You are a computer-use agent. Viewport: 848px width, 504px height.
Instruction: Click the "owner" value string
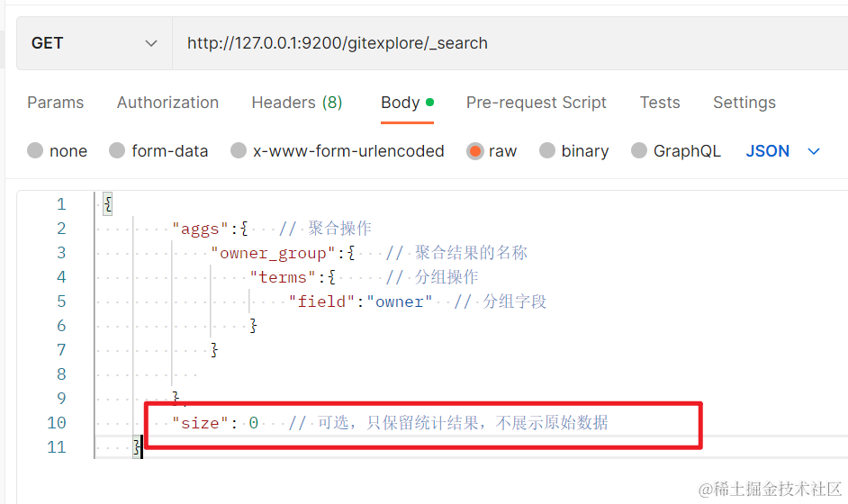pyautogui.click(x=399, y=301)
